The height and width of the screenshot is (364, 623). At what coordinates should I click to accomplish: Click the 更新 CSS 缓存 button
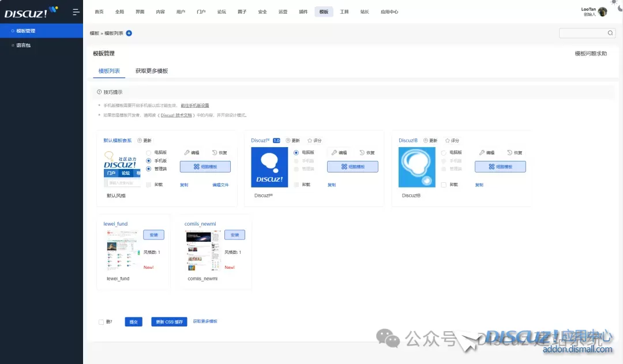pos(169,322)
